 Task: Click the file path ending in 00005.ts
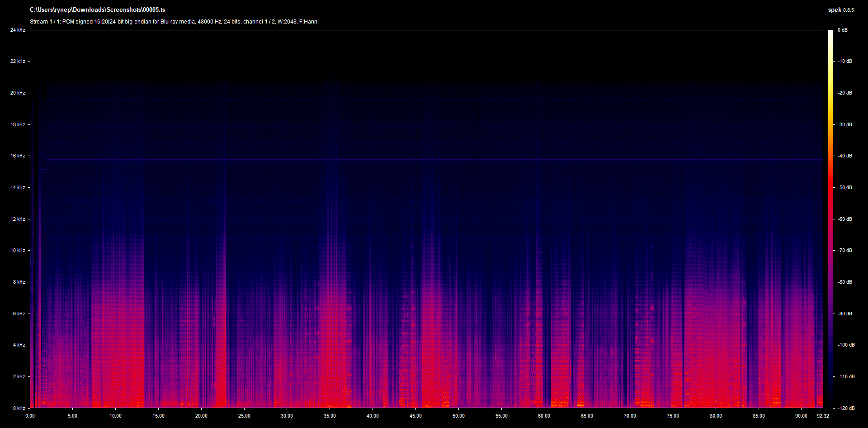(97, 10)
